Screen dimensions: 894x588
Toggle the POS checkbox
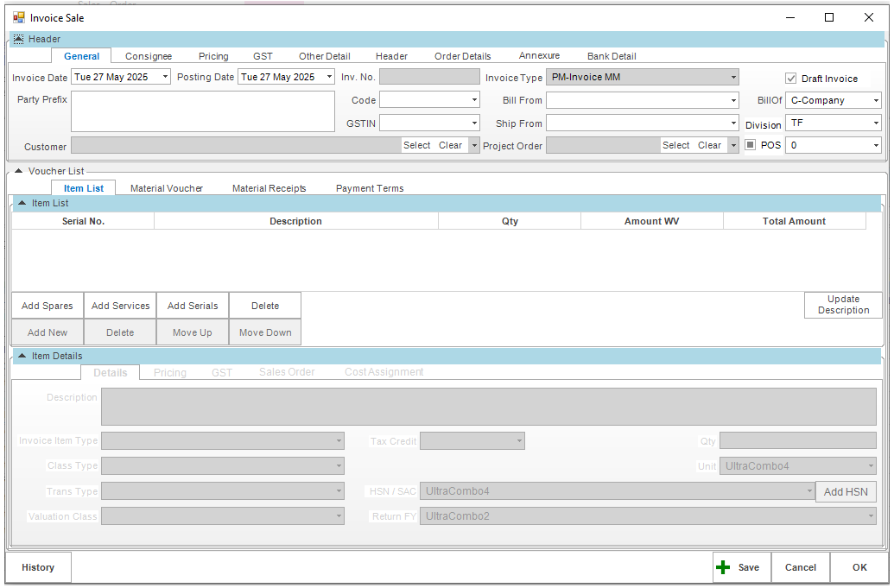tap(750, 145)
